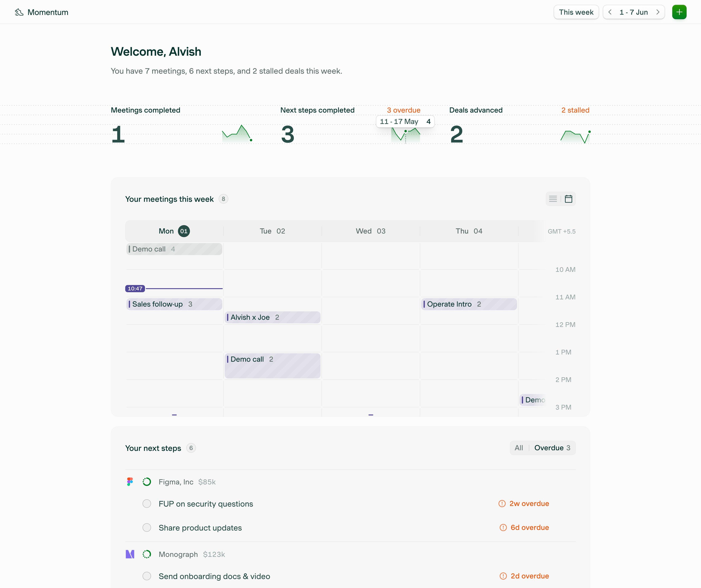Select Tue 02 day column header
This screenshot has height=588, width=701.
tap(272, 231)
